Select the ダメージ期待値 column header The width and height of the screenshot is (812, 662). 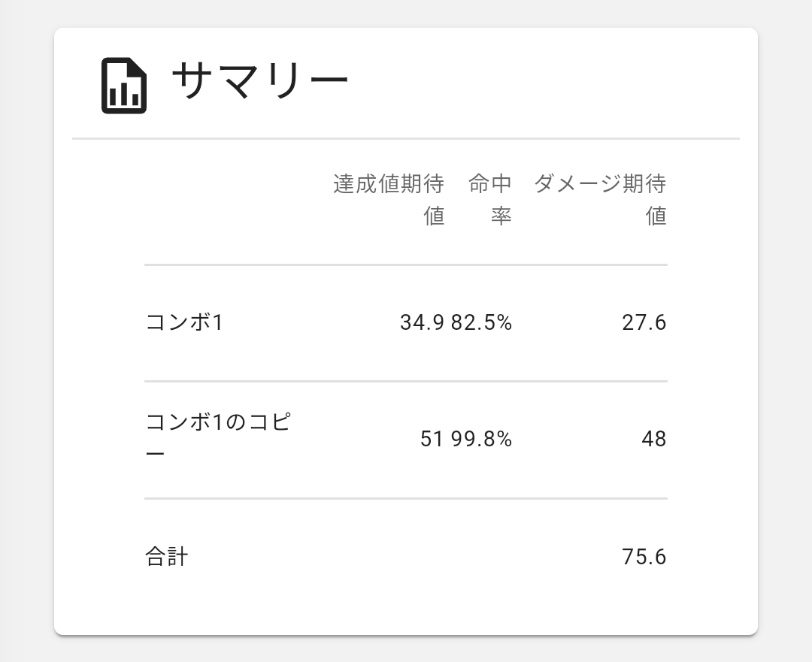tap(600, 200)
